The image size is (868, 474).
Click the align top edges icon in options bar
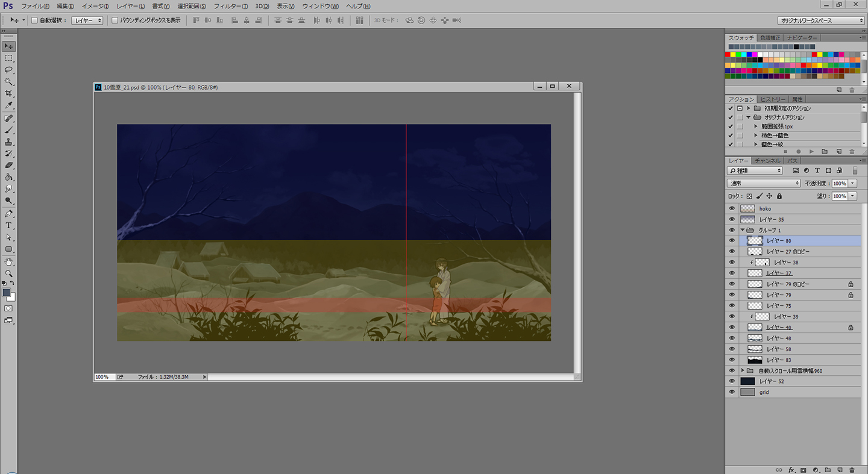[197, 20]
